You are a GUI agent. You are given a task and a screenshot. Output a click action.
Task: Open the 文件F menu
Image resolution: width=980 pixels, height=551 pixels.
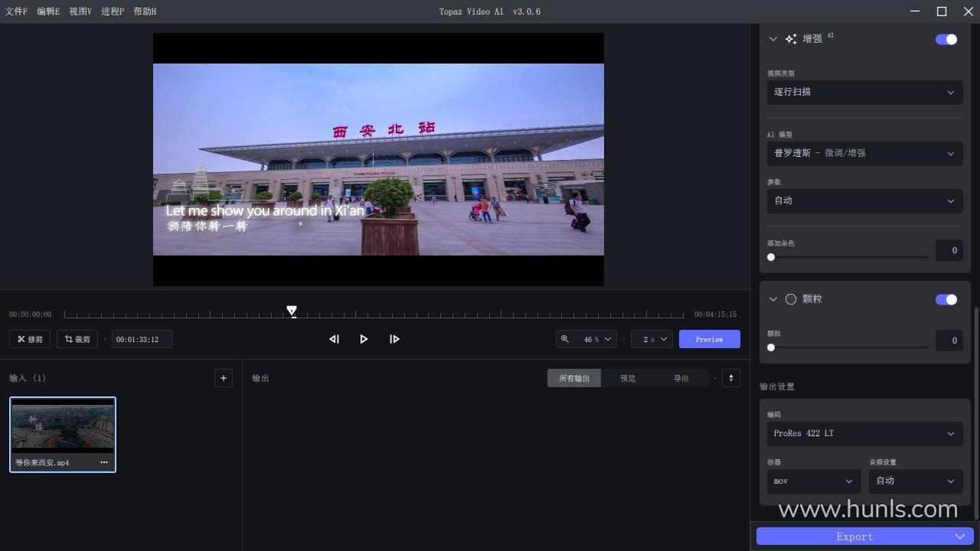tap(16, 11)
